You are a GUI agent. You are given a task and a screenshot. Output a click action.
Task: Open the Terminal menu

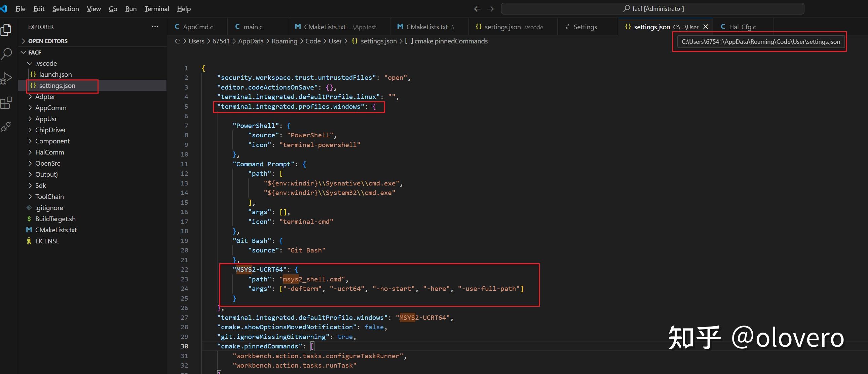point(156,9)
